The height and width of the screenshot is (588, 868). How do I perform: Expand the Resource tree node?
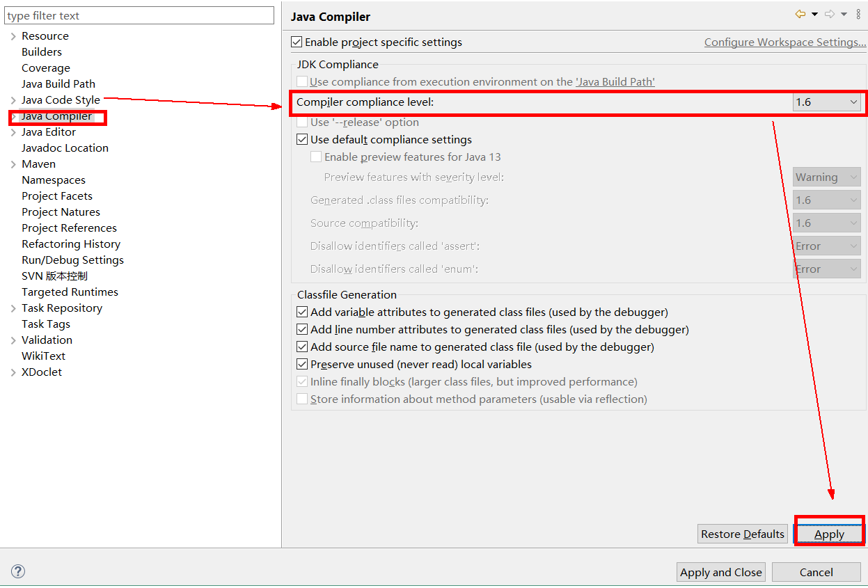click(x=13, y=36)
